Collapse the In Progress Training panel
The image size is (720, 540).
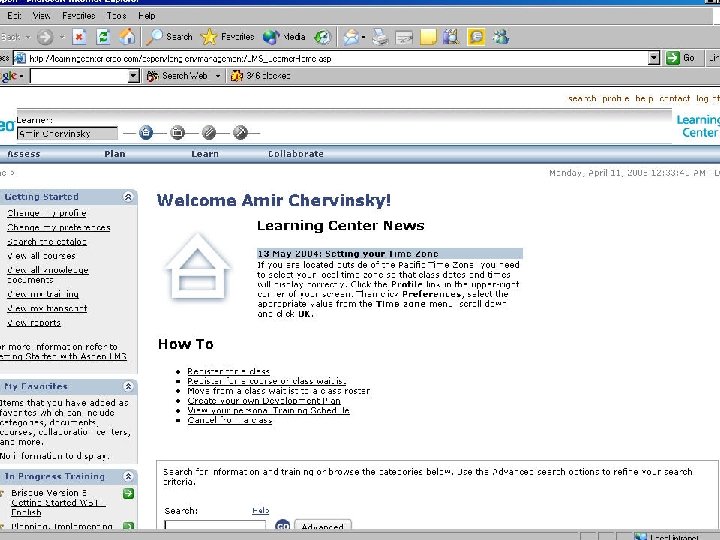(x=128, y=476)
